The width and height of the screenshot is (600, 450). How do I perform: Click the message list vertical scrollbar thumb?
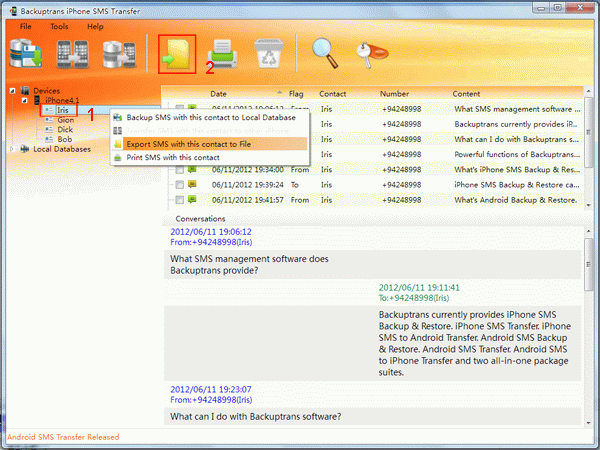tap(589, 132)
